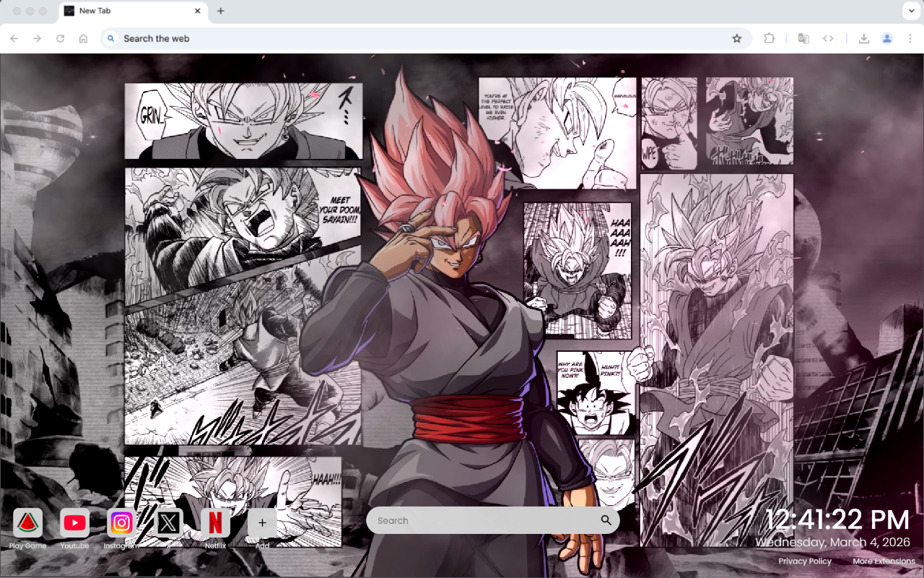Open the Play Game watermelon shortcut
924x578 pixels.
(x=27, y=522)
